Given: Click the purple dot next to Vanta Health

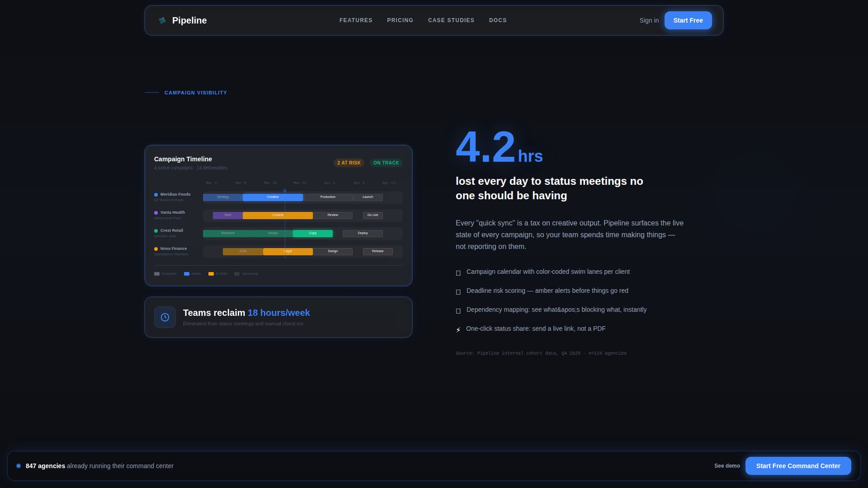Looking at the screenshot, I should click(156, 213).
